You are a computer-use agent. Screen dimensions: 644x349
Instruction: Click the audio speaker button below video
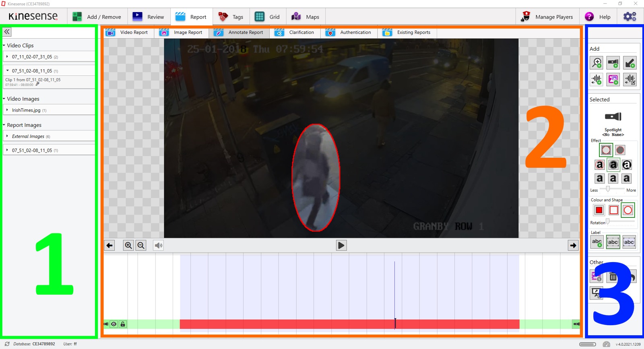point(159,245)
